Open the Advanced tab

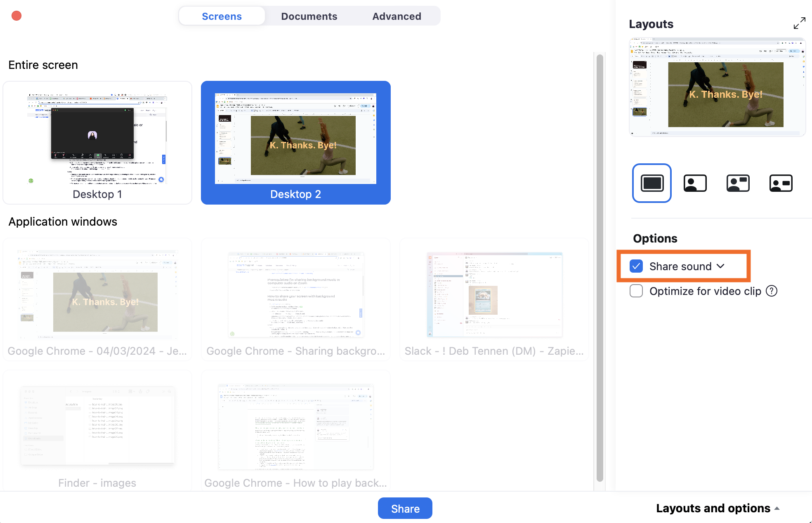click(x=397, y=16)
